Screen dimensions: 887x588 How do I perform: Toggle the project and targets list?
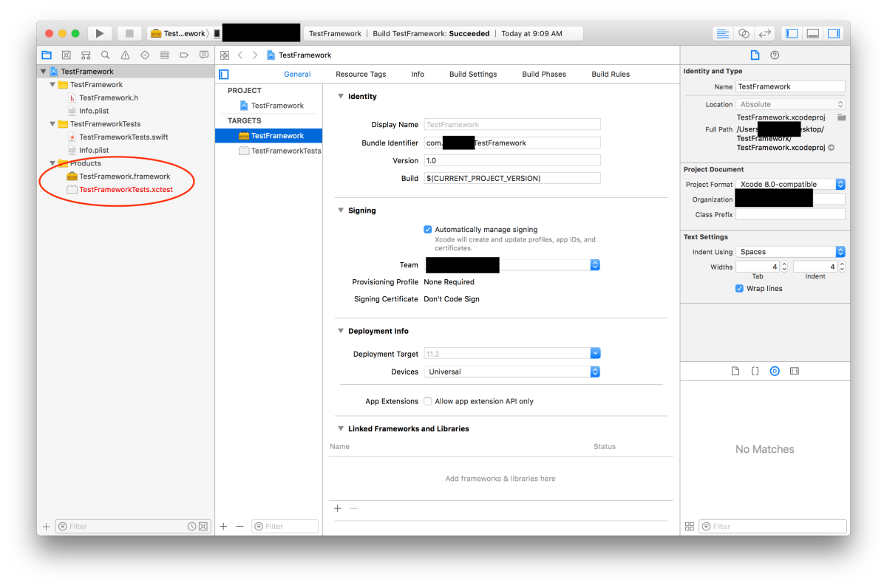coord(224,74)
